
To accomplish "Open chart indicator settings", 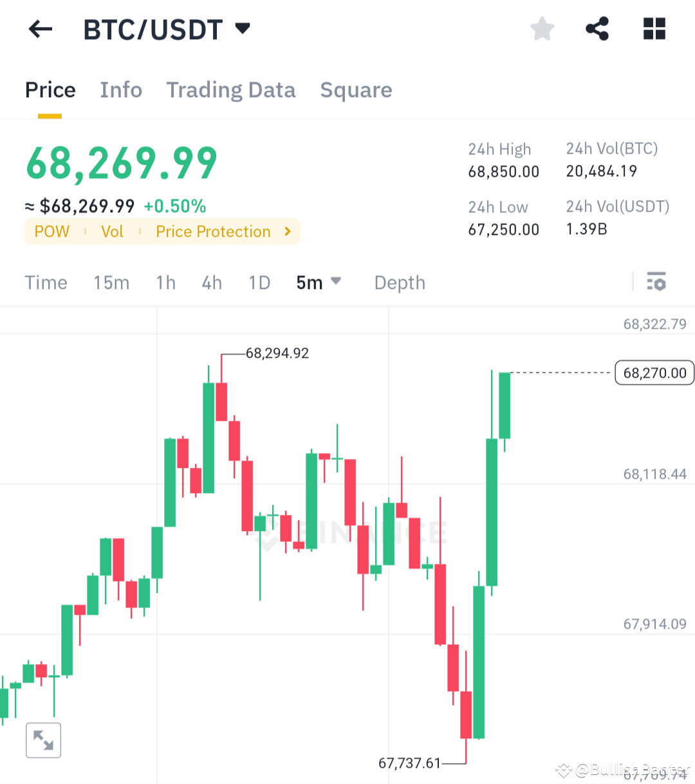I will click(x=656, y=282).
